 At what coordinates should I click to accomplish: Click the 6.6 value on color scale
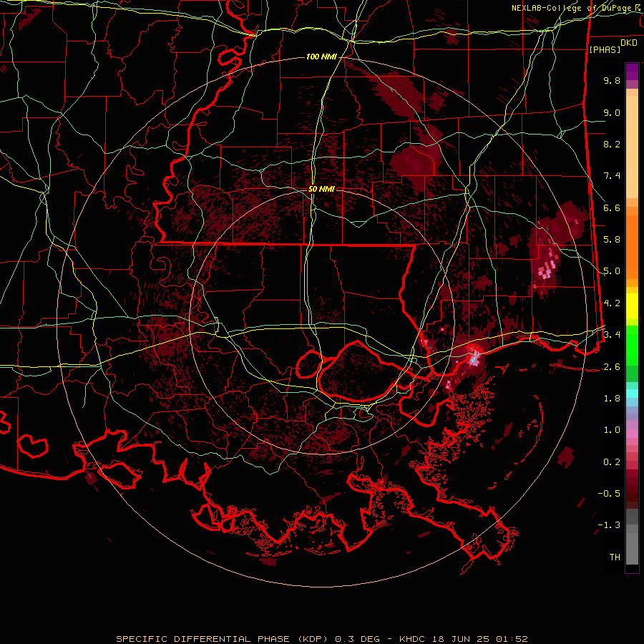pos(612,208)
